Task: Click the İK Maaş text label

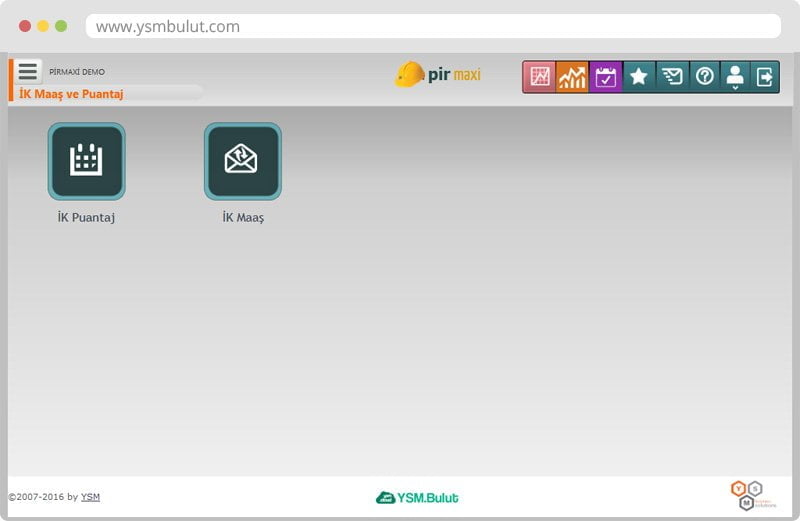Action: point(243,217)
